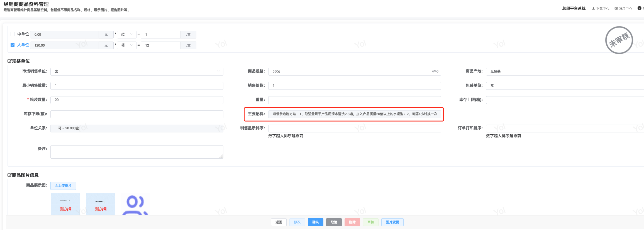644x230 pixels.
Task: Expand the 市场销售单位 dropdown
Action: click(x=136, y=71)
